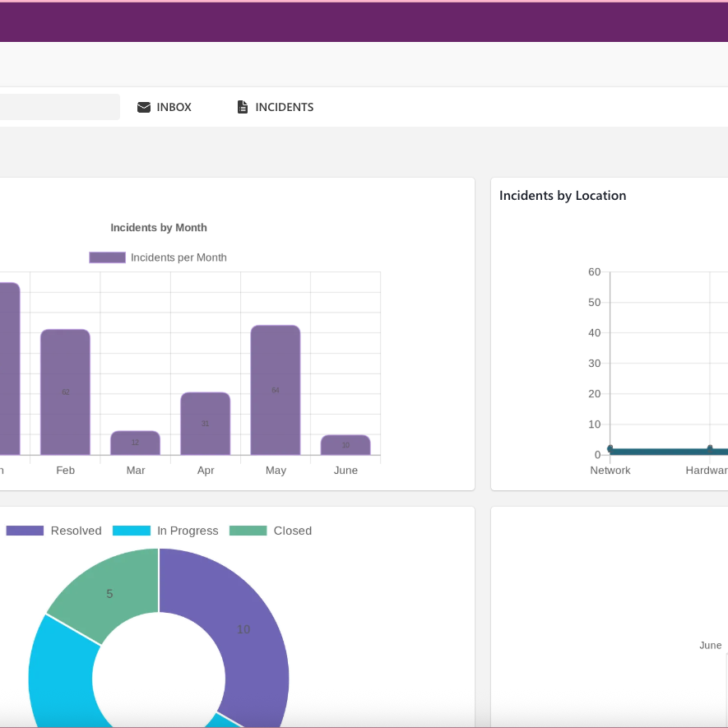This screenshot has height=728, width=728.
Task: Toggle Incidents per Month legend swatch
Action: (x=107, y=257)
